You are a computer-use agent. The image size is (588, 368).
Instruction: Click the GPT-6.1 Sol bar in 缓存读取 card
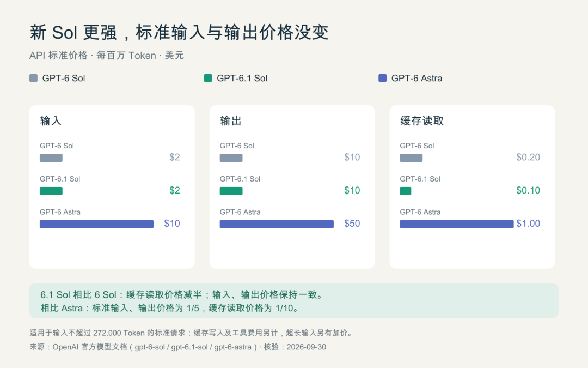click(x=406, y=191)
